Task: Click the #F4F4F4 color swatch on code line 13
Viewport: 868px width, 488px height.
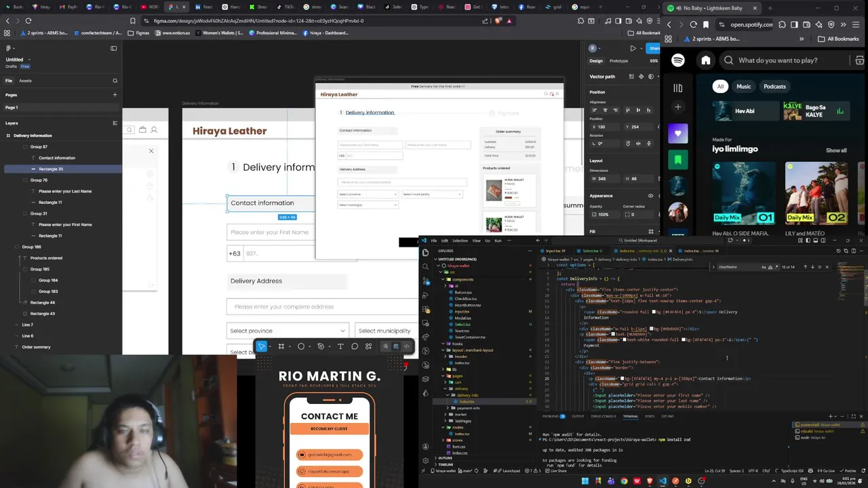Action: (x=654, y=312)
